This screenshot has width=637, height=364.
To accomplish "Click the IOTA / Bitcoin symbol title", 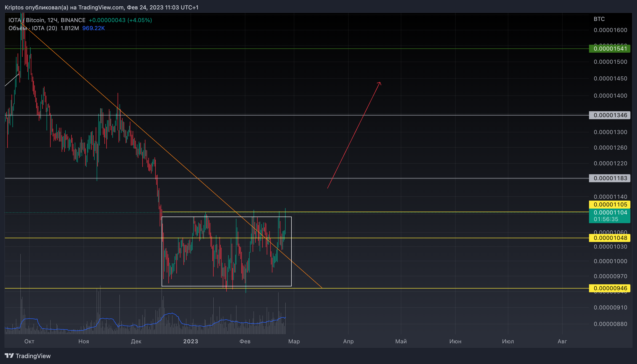I will pos(47,20).
